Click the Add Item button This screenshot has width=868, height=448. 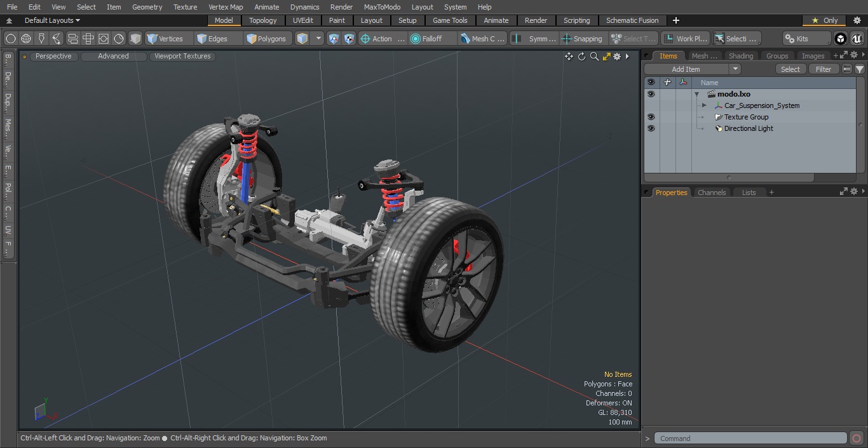pos(686,69)
